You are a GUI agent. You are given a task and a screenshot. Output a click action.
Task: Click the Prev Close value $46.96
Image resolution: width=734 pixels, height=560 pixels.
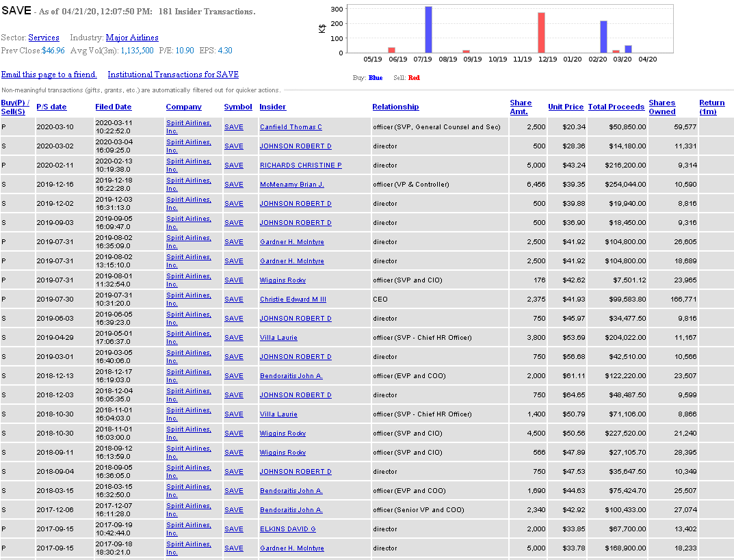point(53,51)
